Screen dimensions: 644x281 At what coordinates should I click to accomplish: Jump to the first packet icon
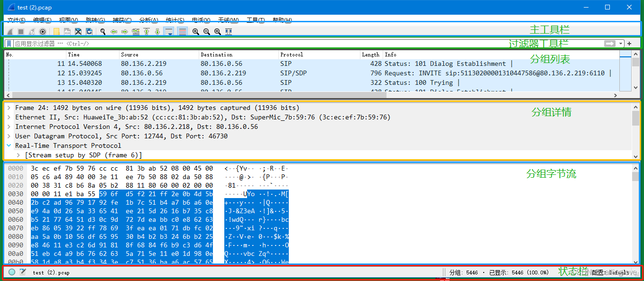tap(147, 32)
